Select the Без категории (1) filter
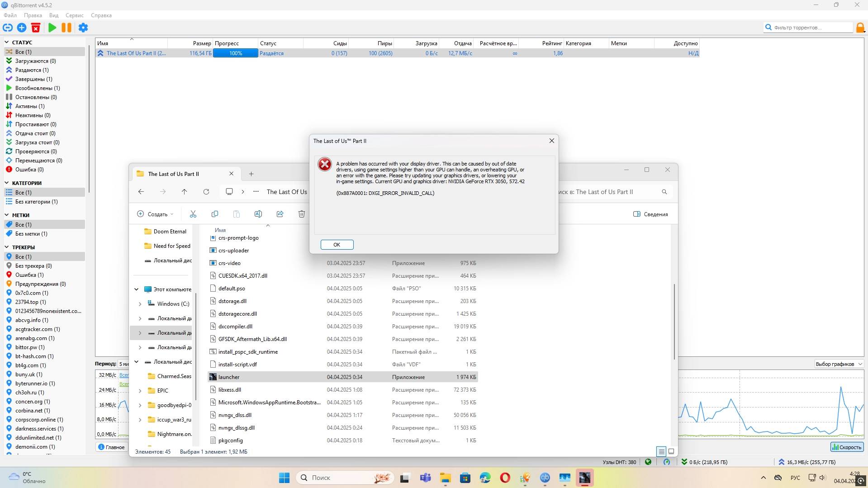Image resolution: width=868 pixels, height=488 pixels. point(36,202)
